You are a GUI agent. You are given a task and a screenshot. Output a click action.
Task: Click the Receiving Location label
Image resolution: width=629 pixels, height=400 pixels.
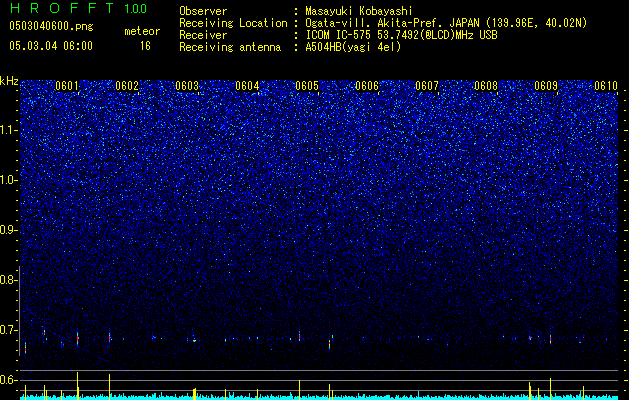coord(233,23)
